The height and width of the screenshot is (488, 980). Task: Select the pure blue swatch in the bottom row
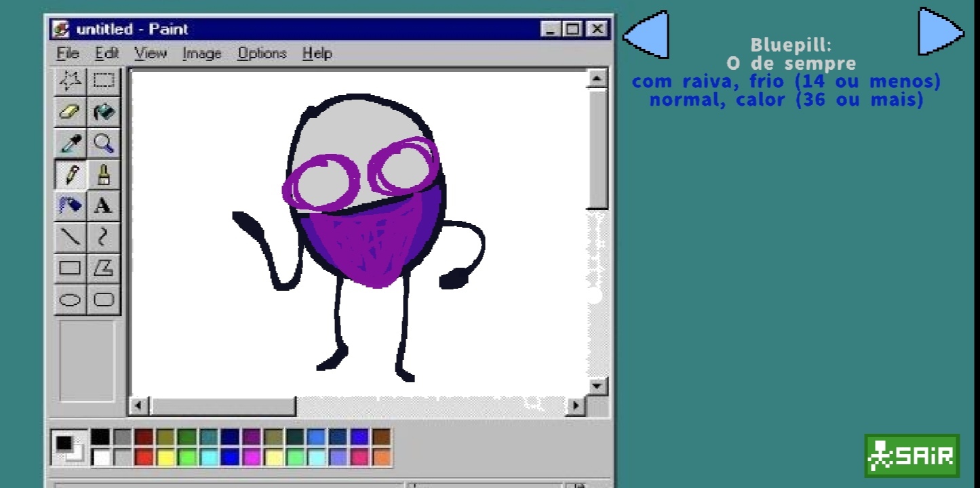point(230,457)
